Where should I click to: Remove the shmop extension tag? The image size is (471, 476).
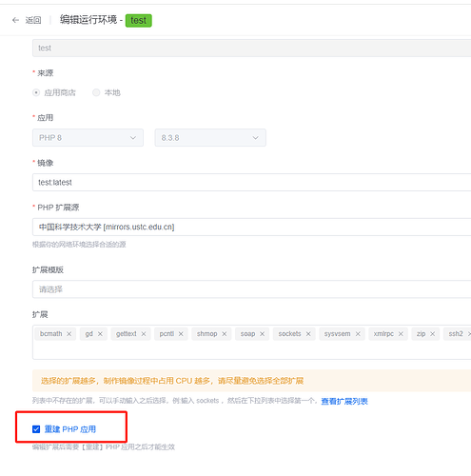[x=225, y=334]
